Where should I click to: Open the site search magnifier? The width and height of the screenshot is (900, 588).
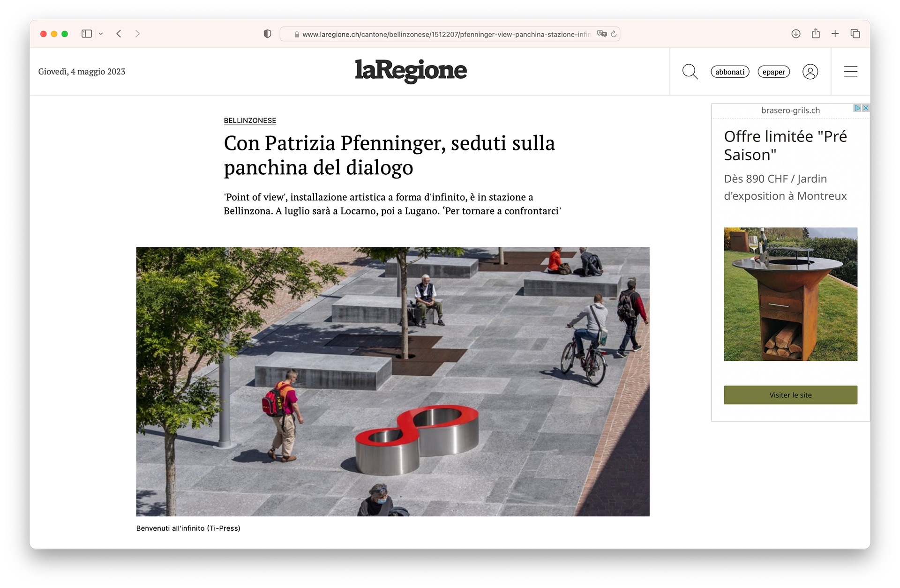click(x=690, y=72)
